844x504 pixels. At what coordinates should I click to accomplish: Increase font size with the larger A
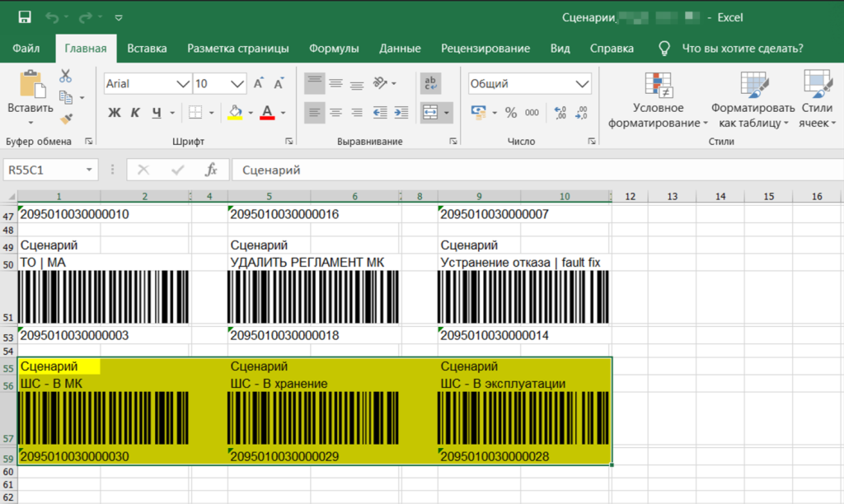coord(258,84)
